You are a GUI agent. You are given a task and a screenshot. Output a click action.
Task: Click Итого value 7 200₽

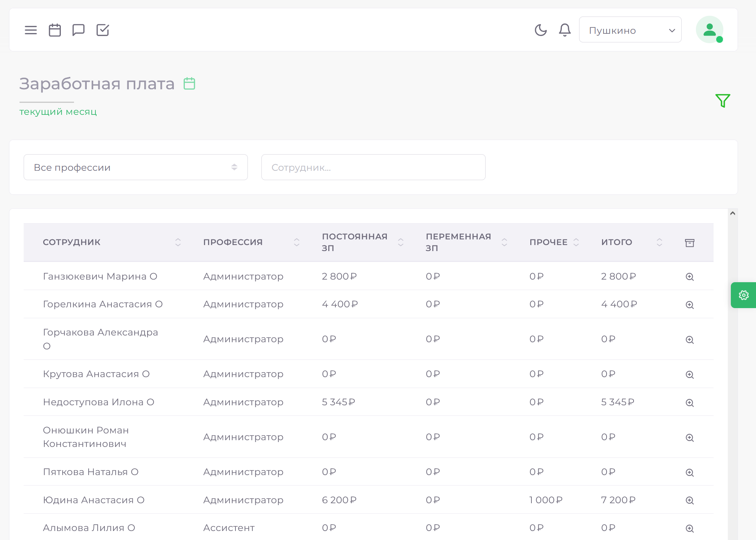[x=619, y=500]
